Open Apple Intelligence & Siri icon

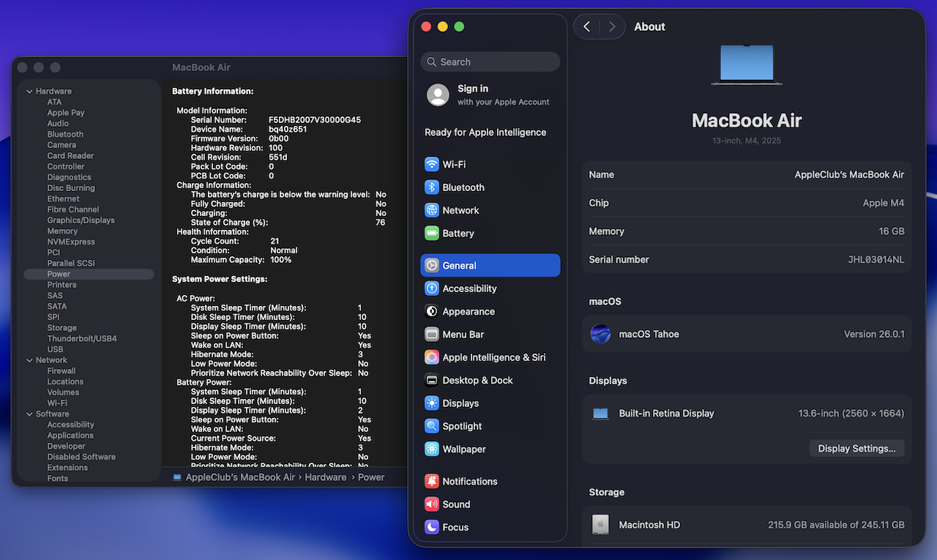coord(432,357)
